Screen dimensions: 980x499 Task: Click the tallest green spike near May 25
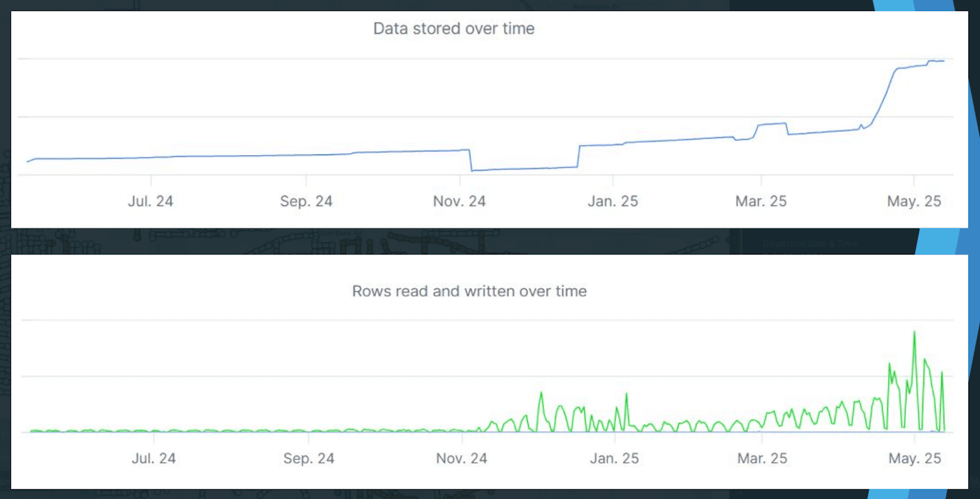(x=914, y=332)
